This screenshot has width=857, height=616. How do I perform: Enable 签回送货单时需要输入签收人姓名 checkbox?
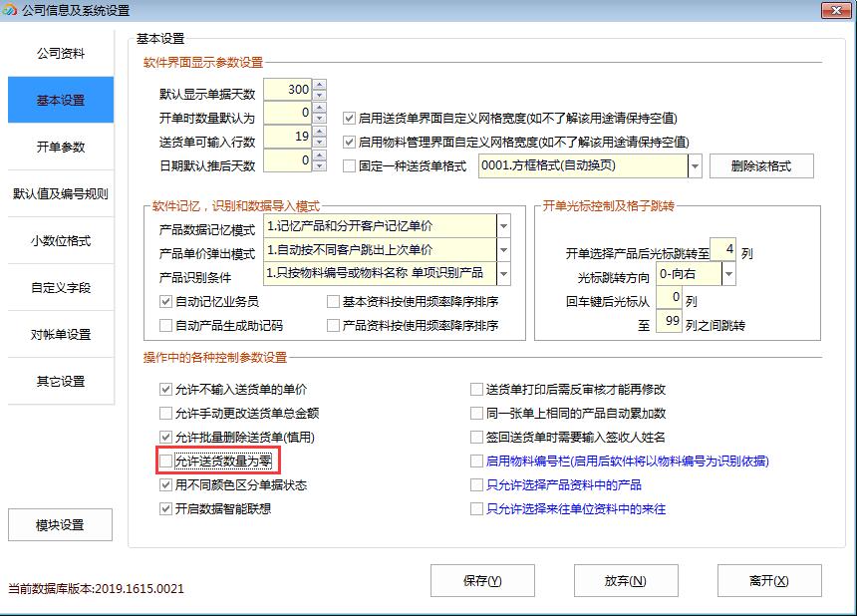(x=476, y=437)
